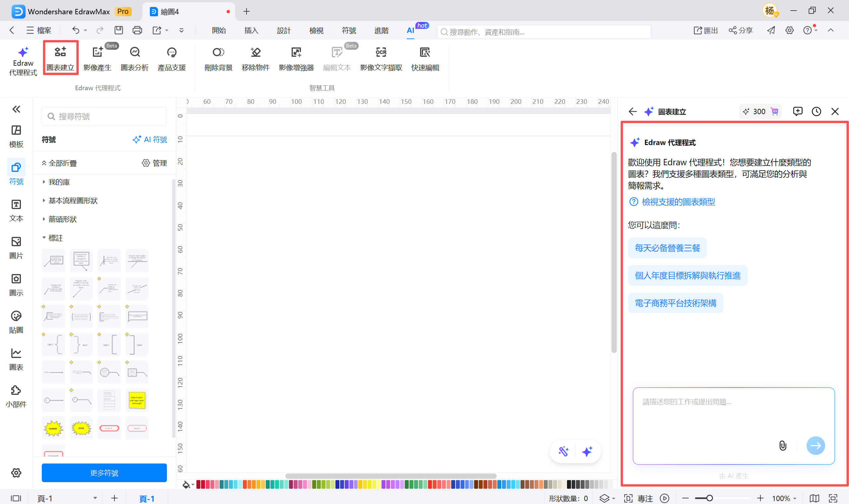The height and width of the screenshot is (504, 849).
Task: Switch to the 設計 ribbon tab
Action: click(x=284, y=31)
